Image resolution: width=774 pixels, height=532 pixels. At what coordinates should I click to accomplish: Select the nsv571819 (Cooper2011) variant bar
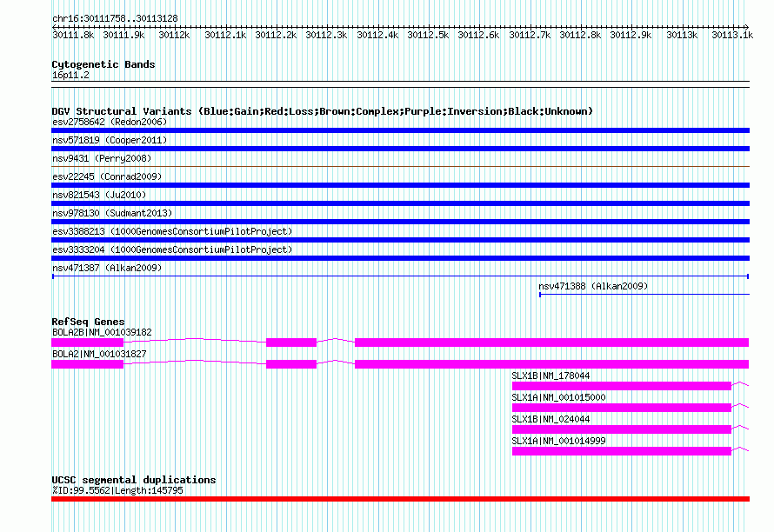(x=400, y=149)
